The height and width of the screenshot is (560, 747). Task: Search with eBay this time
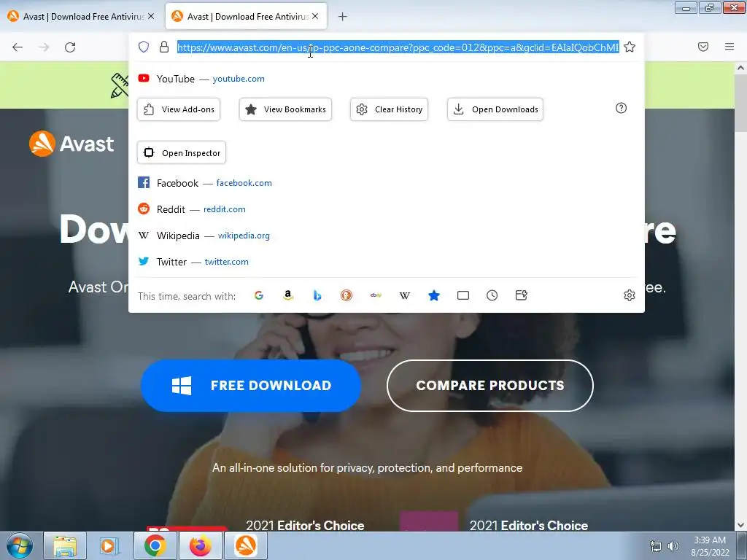(376, 296)
